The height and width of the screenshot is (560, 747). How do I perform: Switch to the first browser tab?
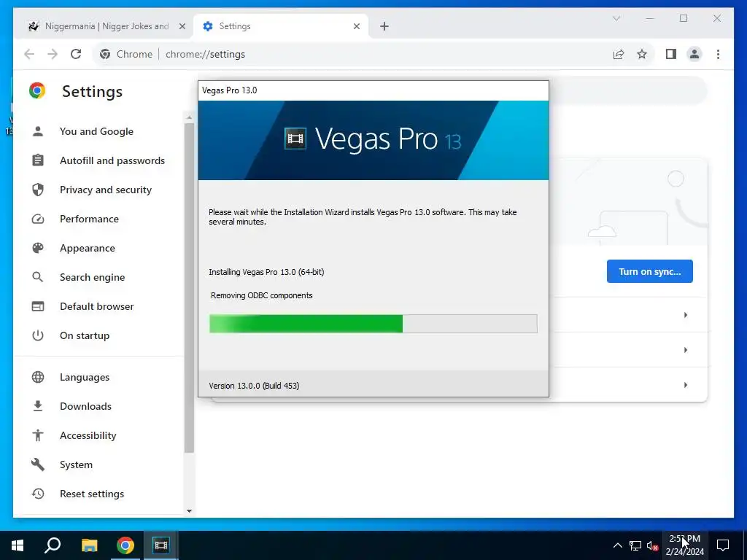point(106,26)
